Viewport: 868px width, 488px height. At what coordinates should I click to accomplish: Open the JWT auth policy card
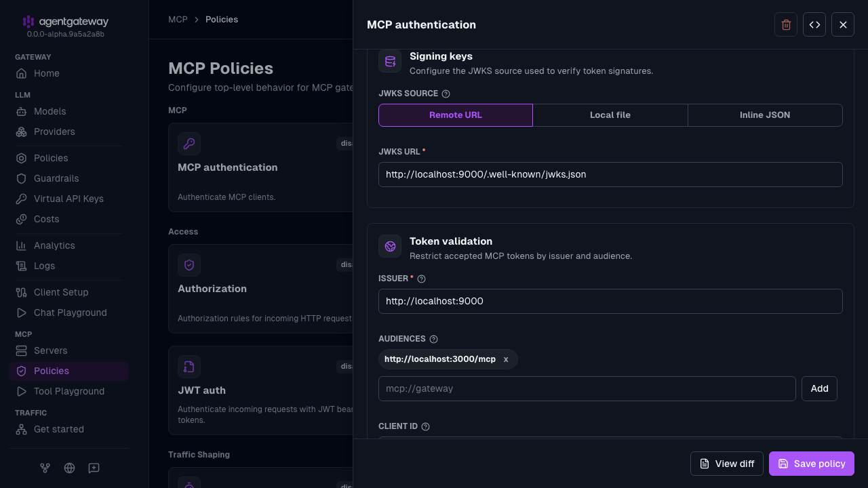[x=260, y=390]
